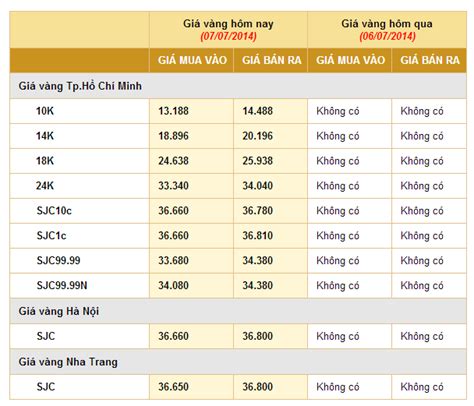Click the 25.938 sell price cell
The width and height of the screenshot is (474, 406).
click(x=270, y=161)
